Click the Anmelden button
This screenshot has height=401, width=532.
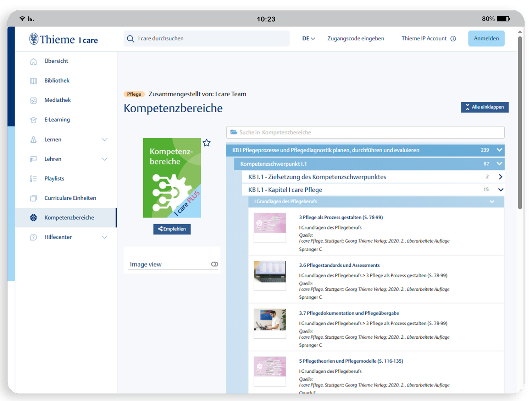tap(486, 39)
